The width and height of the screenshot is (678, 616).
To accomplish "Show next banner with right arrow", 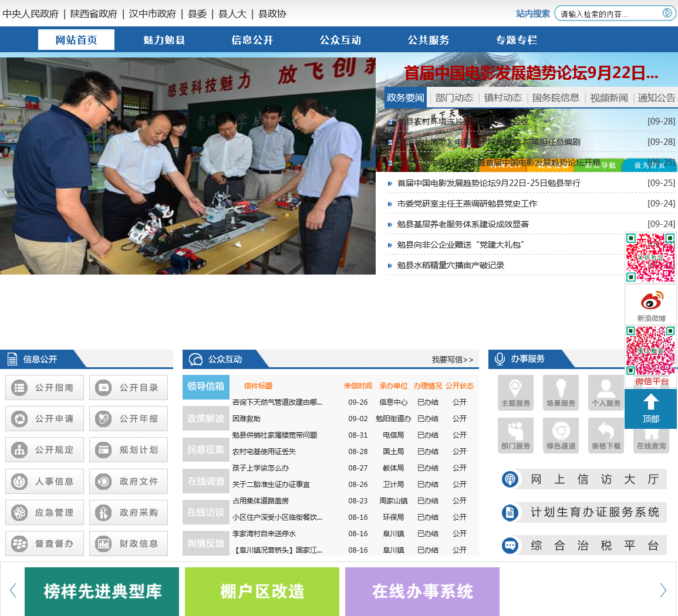I will 663,590.
